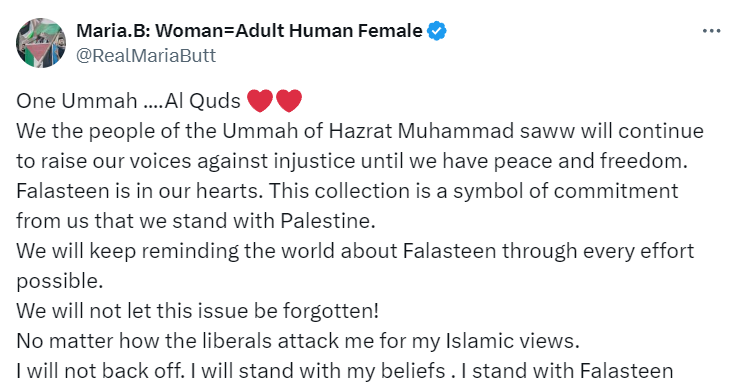
Task: Click 'I will stand with my beliefs'
Action: click(318, 371)
